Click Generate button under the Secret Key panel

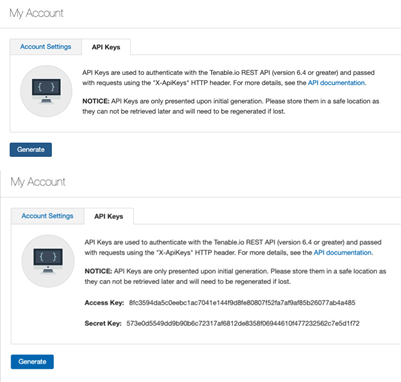(x=32, y=362)
